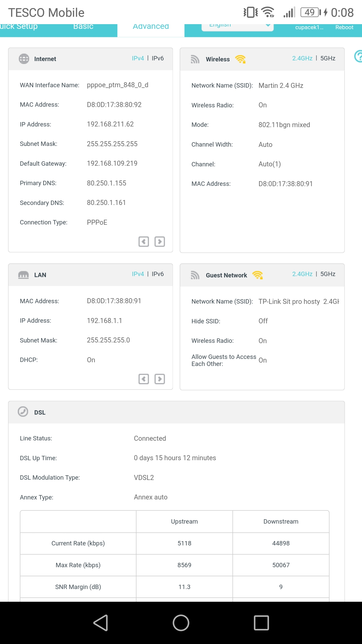Click the LAN port icon

(x=23, y=275)
